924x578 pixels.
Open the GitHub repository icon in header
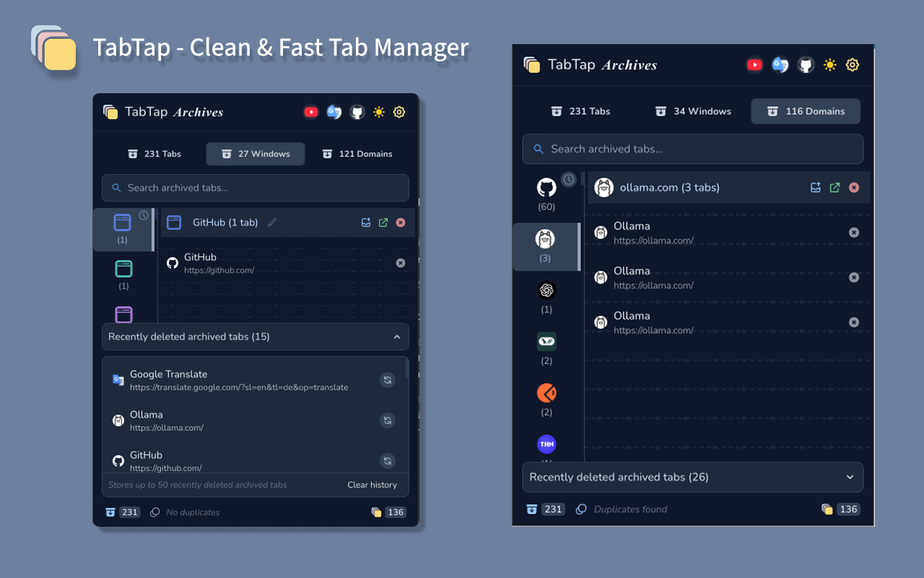point(805,64)
